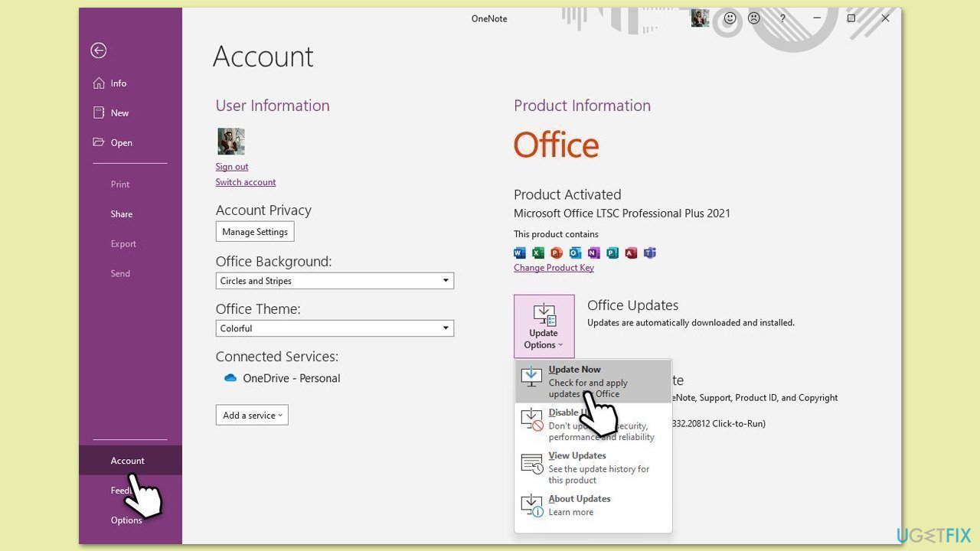Click the Access icon under This product contains
This screenshot has width=980, height=551.
(631, 253)
